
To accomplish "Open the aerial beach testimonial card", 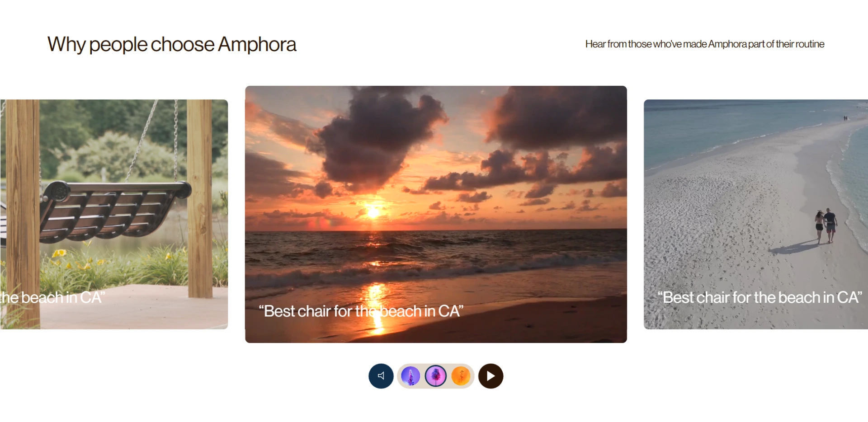I will point(756,214).
